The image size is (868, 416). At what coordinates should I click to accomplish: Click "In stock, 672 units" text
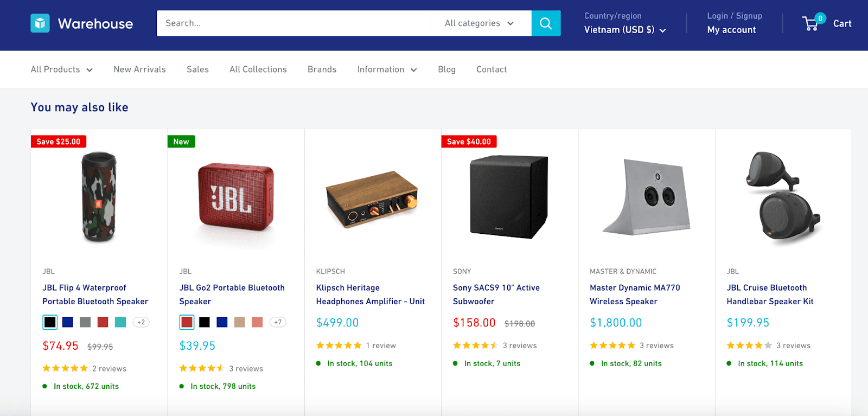(86, 387)
